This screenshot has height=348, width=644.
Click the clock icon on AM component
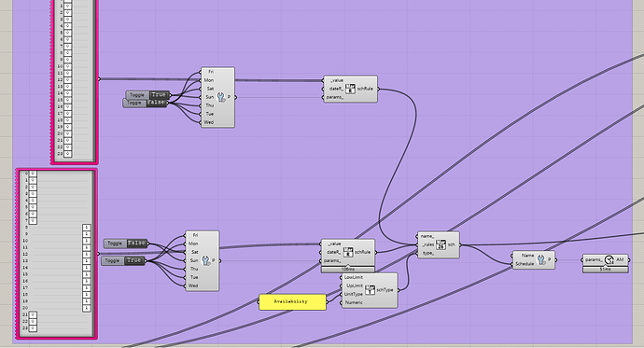click(609, 259)
